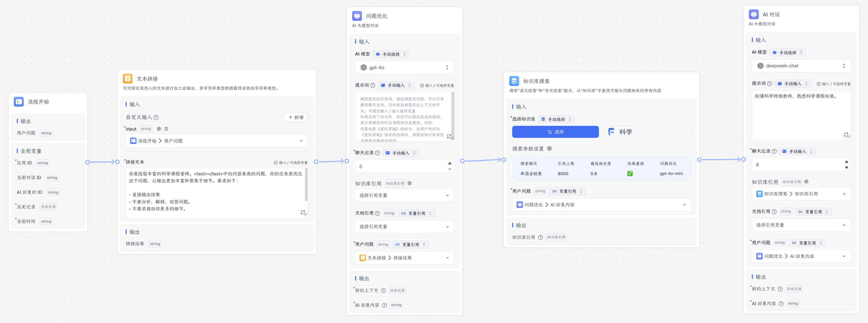Image resolution: width=868 pixels, height=323 pixels.
Task: Click the 结果重排 green checkmark
Action: [x=630, y=173]
